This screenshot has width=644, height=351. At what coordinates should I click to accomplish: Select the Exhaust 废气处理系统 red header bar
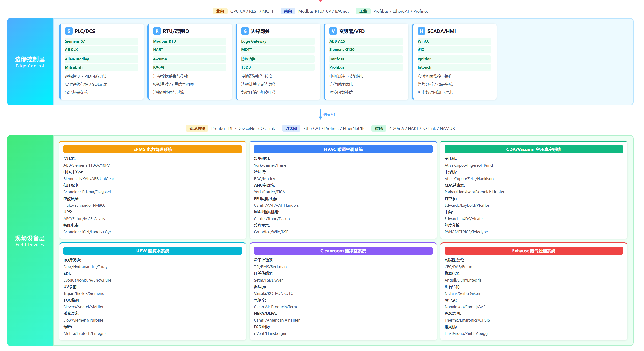pyautogui.click(x=533, y=251)
